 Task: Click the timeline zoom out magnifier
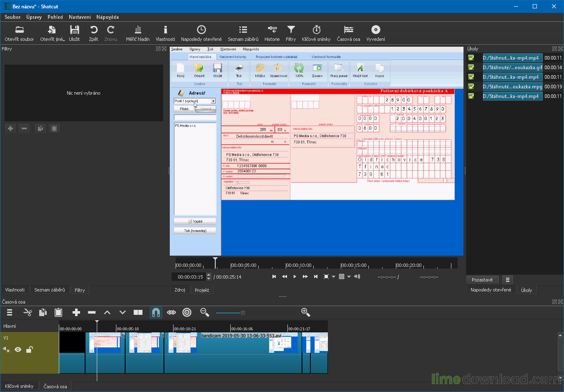[204, 312]
